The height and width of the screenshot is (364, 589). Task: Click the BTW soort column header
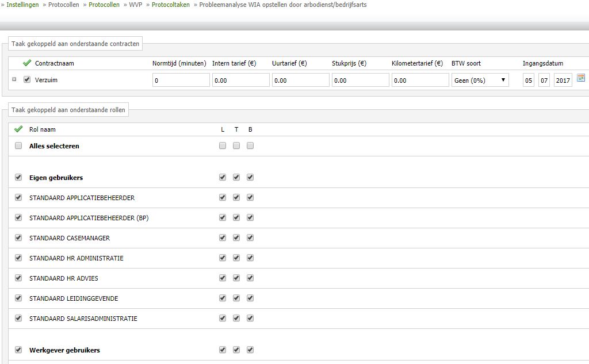pos(466,63)
